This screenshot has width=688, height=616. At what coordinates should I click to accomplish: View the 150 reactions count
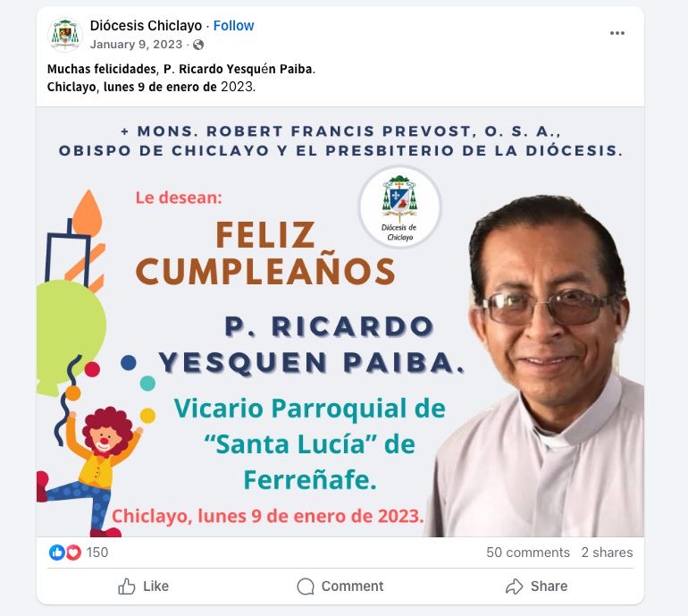click(97, 553)
